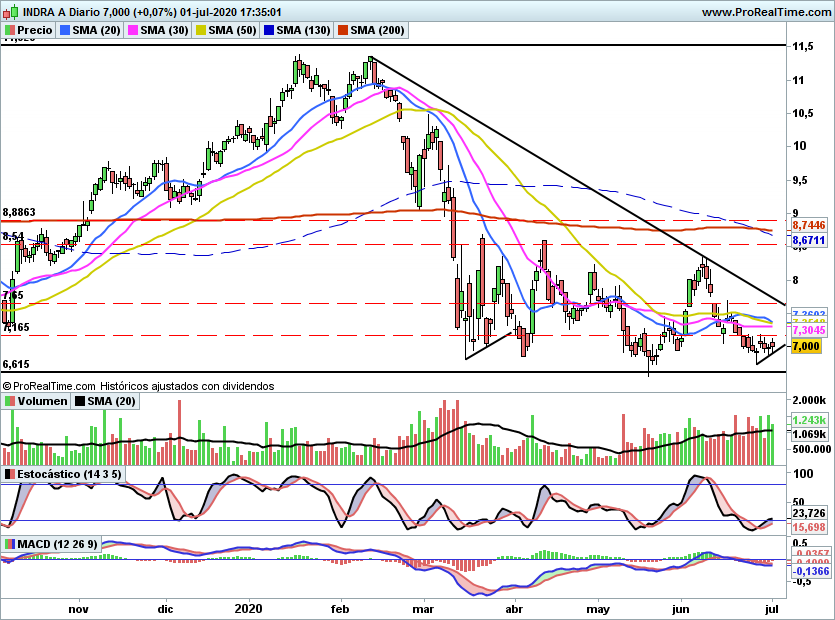This screenshot has width=835, height=620.
Task: Click the magenta SMA (30) legend icon
Action: (x=133, y=30)
